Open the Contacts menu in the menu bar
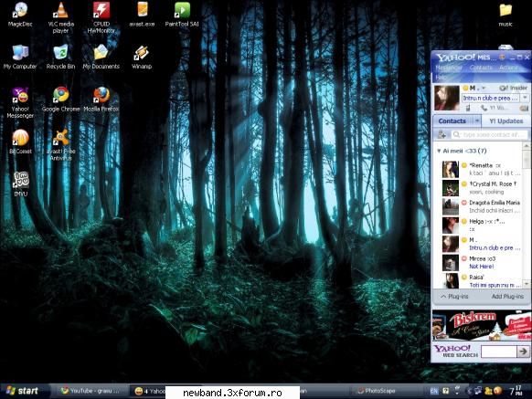This screenshot has width=532, height=399. [481, 68]
